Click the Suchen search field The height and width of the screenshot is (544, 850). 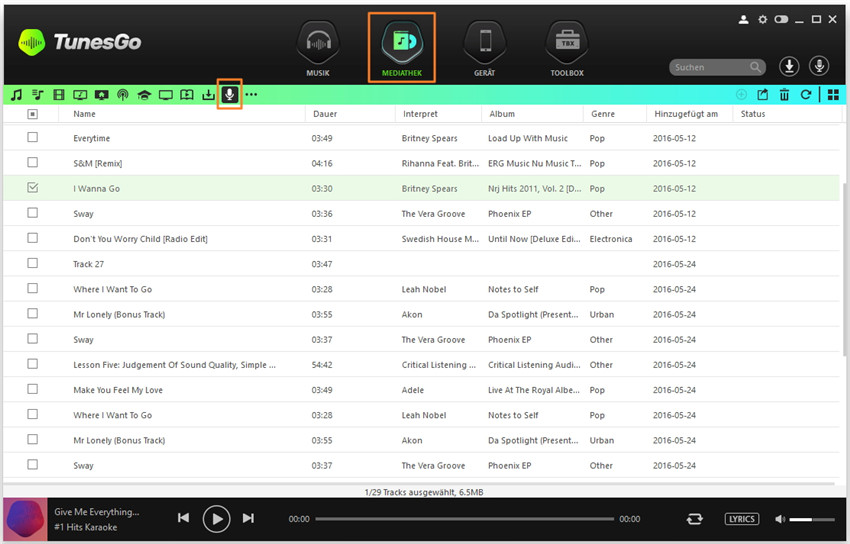pyautogui.click(x=709, y=67)
